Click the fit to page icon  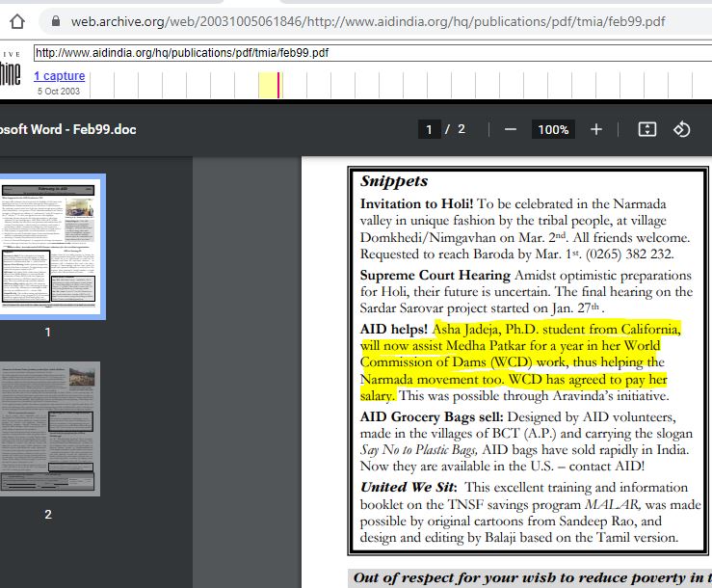click(647, 129)
